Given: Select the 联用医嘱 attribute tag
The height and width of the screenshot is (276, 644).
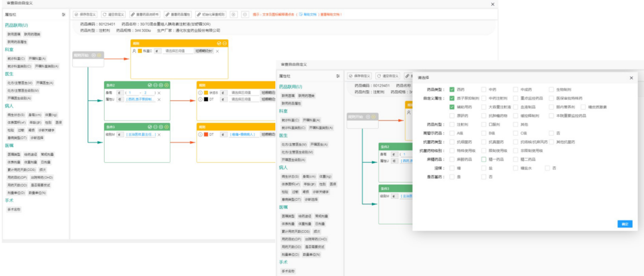Looking at the screenshot, I should pos(14,34).
